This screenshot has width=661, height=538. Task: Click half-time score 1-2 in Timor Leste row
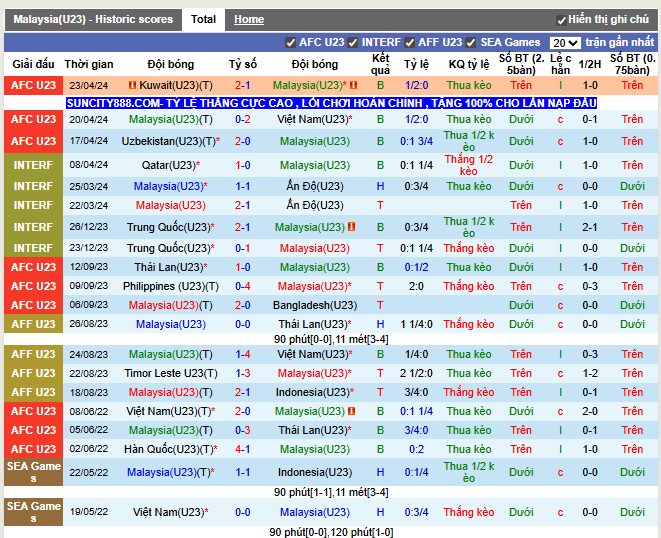pos(589,374)
